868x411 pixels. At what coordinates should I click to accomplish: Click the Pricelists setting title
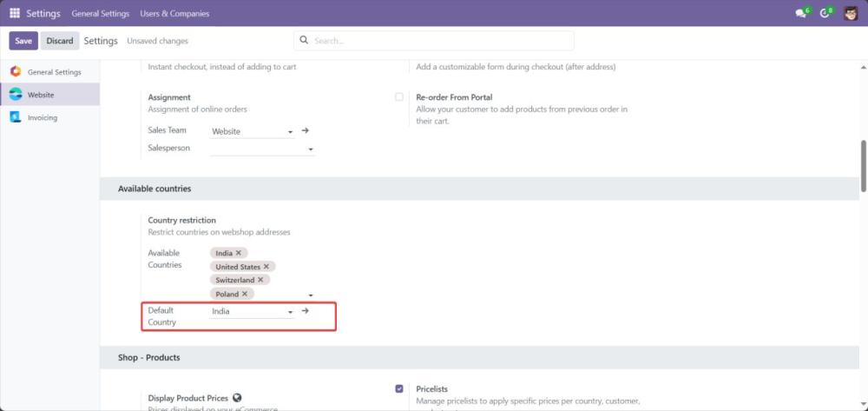[x=431, y=389]
